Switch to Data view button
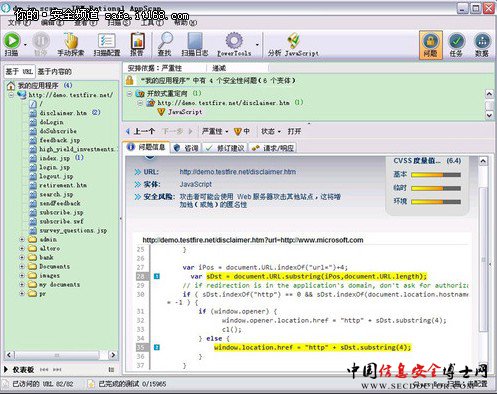Viewport: 497px width, 394px height. 482,45
